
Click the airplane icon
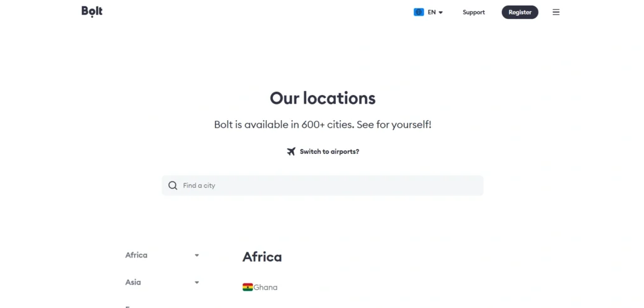291,151
